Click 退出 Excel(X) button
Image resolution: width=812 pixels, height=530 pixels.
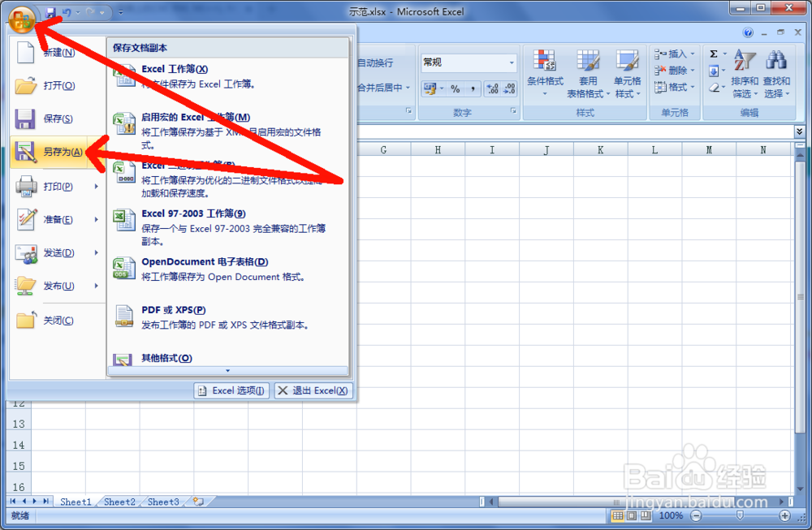coord(313,390)
